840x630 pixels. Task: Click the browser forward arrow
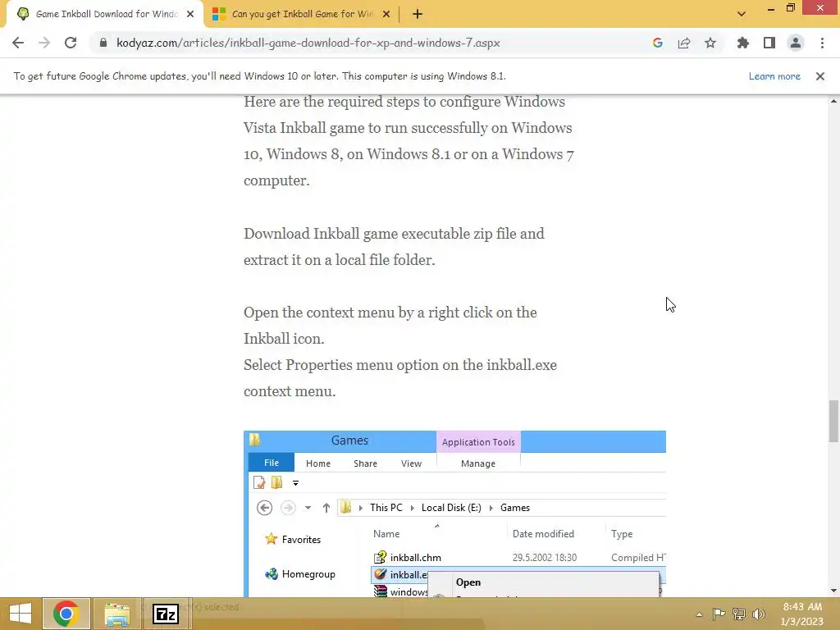(44, 43)
